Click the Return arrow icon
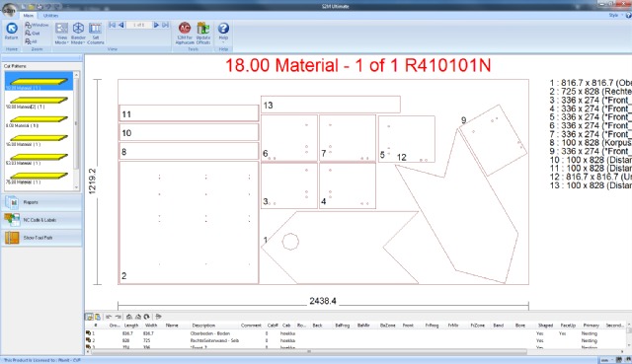 (11, 29)
